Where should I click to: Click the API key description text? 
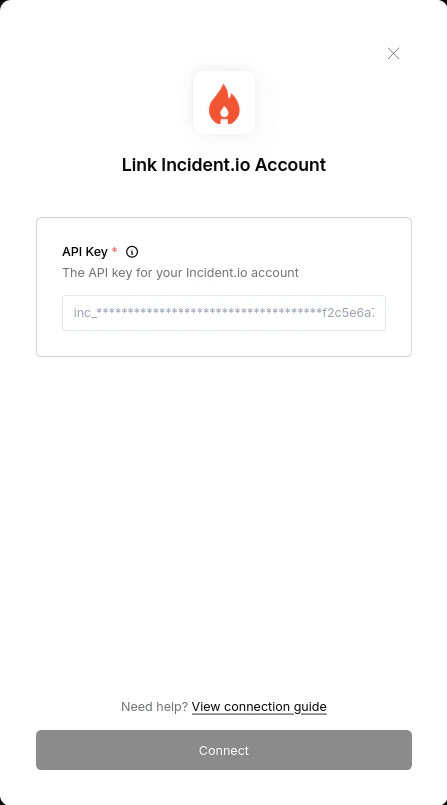(181, 273)
